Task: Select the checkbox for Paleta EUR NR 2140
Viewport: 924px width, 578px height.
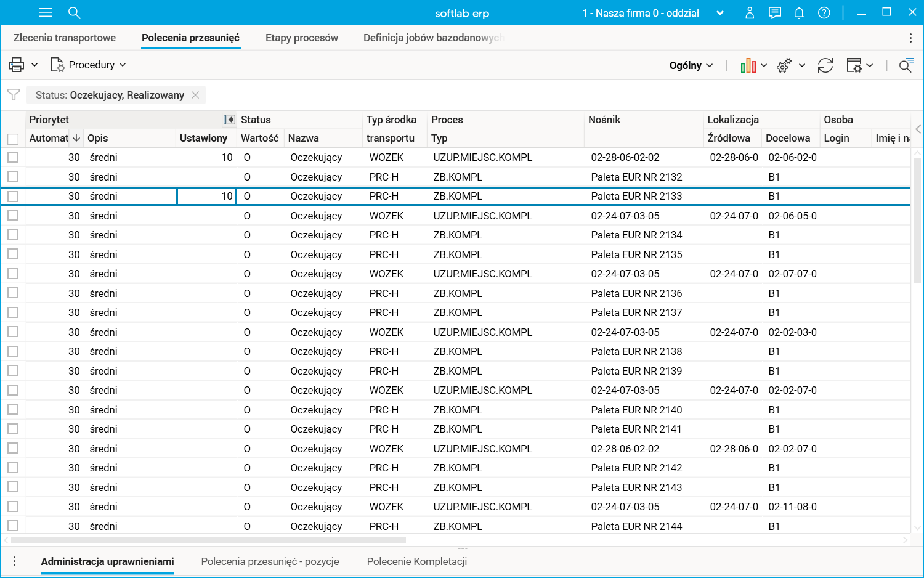Action: pos(13,410)
